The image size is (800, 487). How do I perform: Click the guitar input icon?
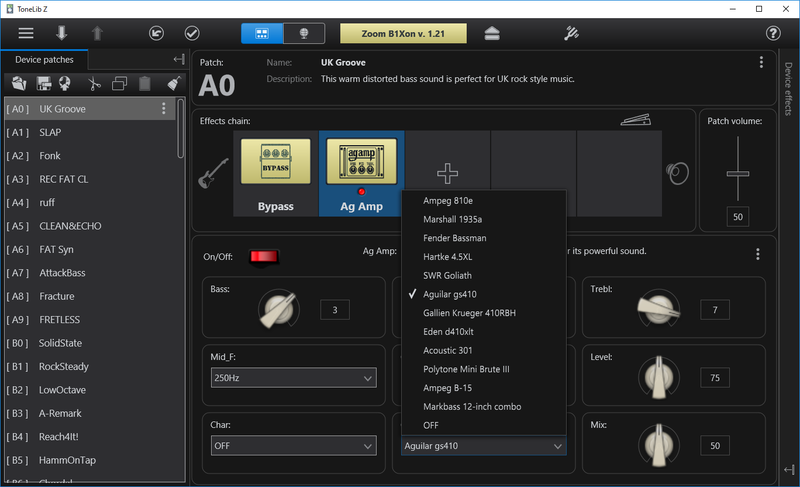pos(213,173)
